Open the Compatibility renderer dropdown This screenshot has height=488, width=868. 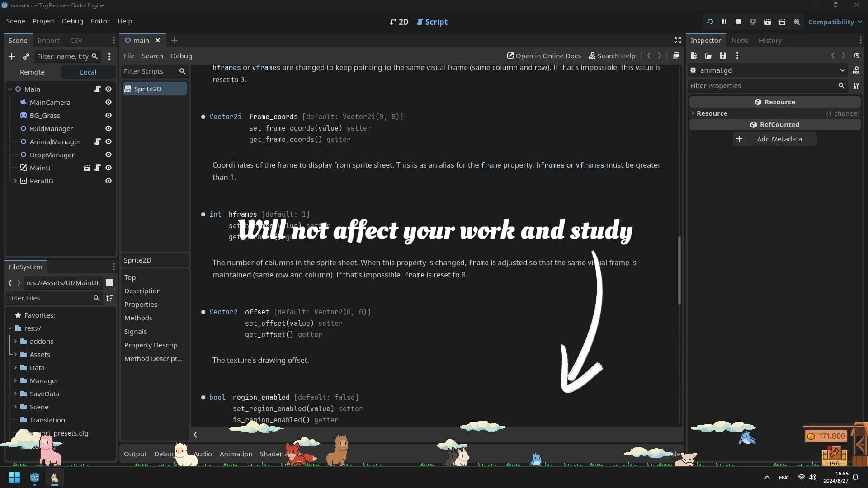pos(835,22)
